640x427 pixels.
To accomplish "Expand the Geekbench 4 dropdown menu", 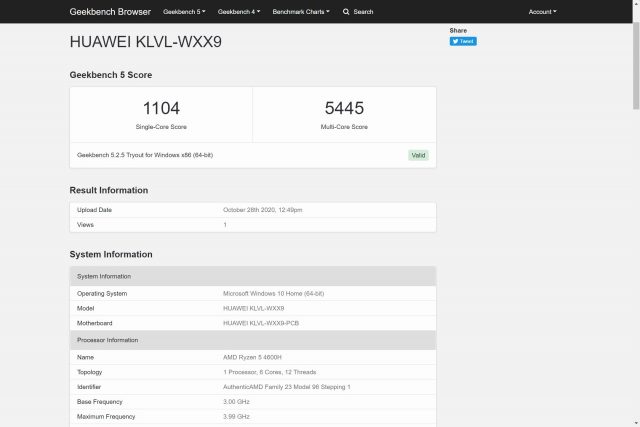I will 239,12.
